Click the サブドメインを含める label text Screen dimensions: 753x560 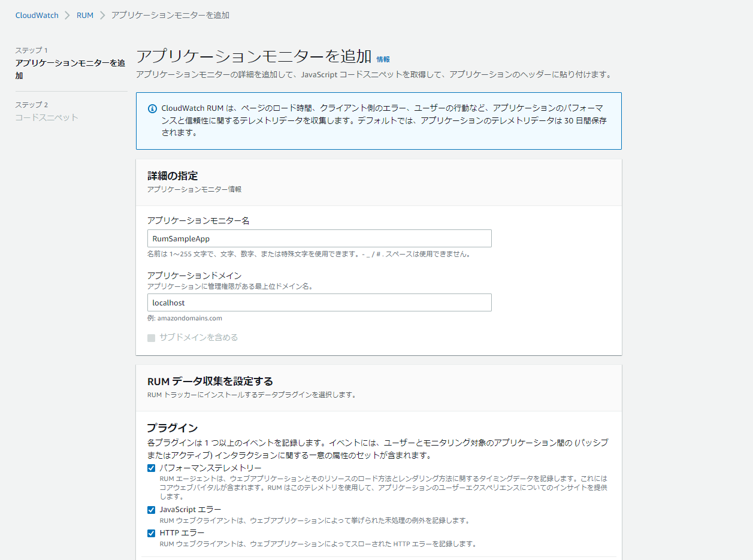tap(198, 338)
